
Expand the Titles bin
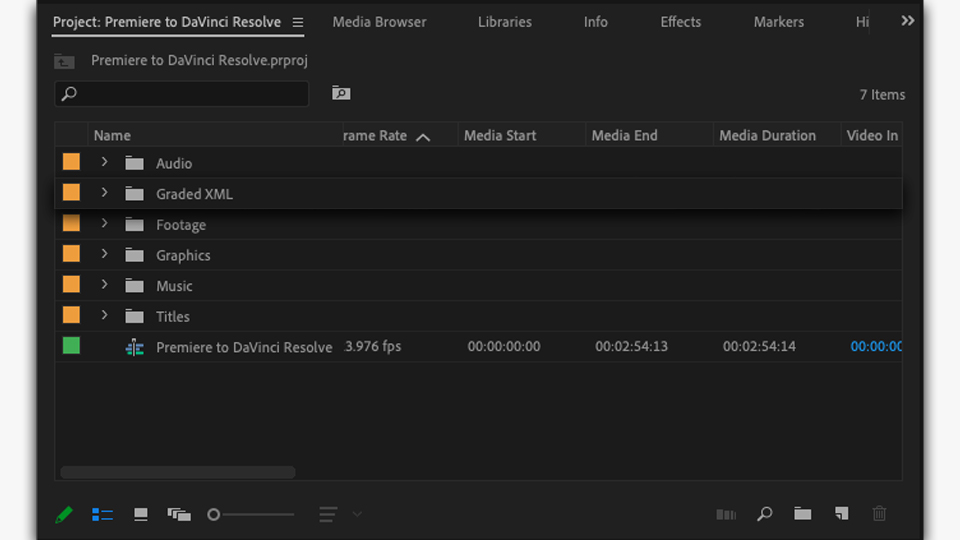[x=104, y=316]
